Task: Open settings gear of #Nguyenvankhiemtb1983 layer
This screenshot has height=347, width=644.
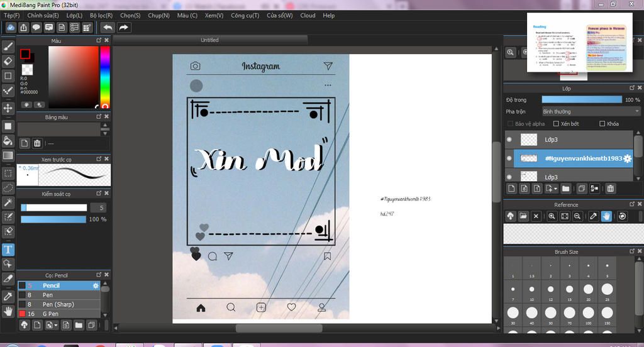Action: click(627, 159)
